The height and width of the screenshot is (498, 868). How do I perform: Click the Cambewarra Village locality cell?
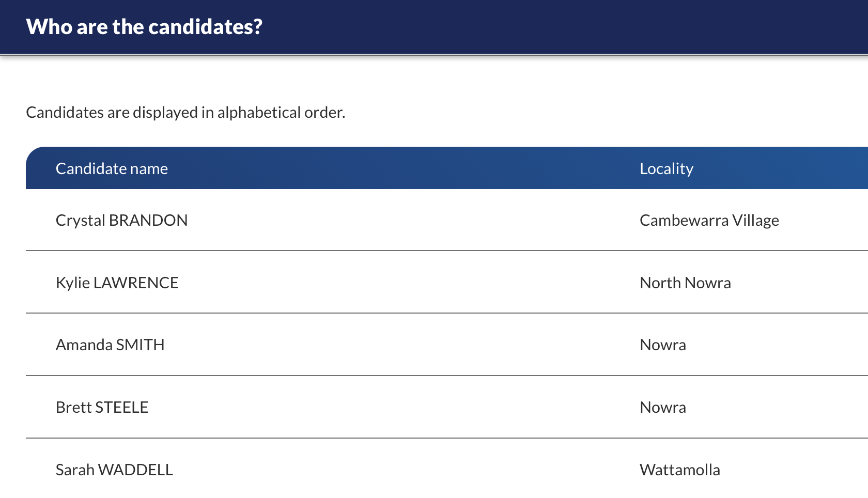(x=709, y=220)
